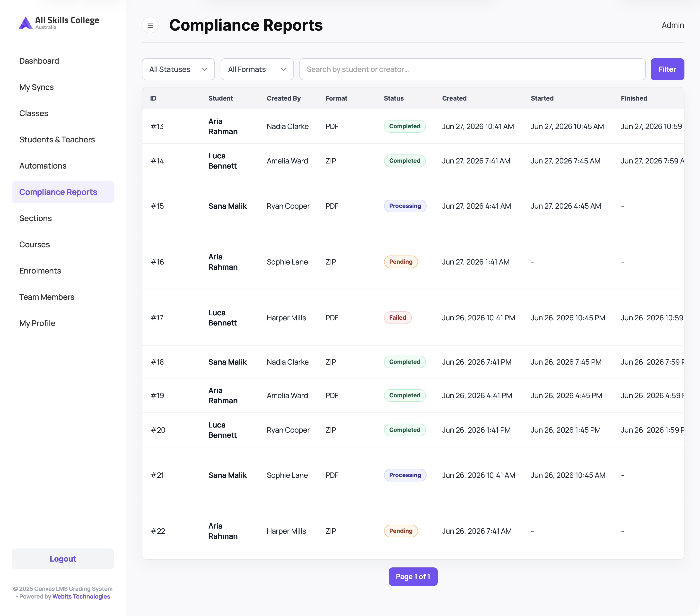Click Pending status badge in row #22

401,531
